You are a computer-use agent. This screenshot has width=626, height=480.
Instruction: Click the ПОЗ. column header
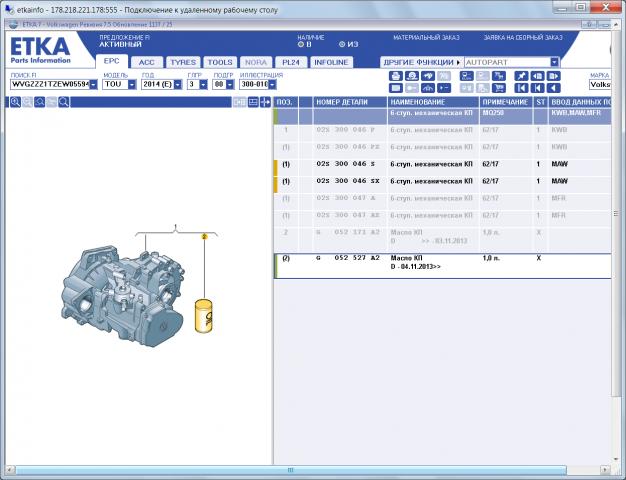[285, 102]
